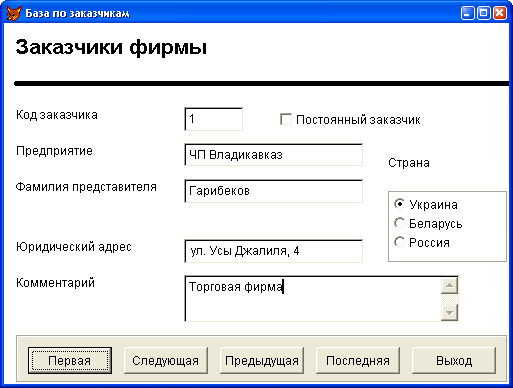Click the Код заказчика label
The height and width of the screenshot is (388, 513).
click(x=57, y=115)
